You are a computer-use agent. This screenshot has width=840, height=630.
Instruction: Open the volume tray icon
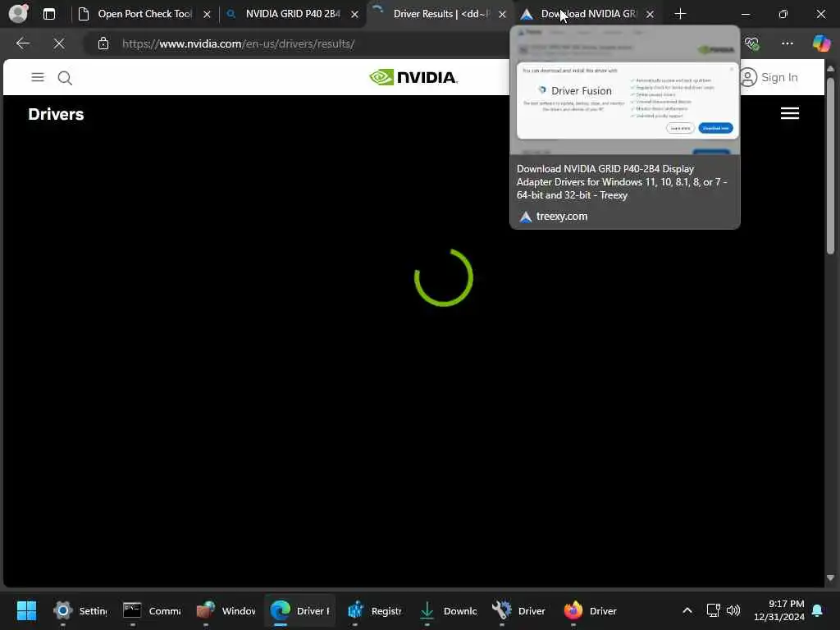[733, 610]
